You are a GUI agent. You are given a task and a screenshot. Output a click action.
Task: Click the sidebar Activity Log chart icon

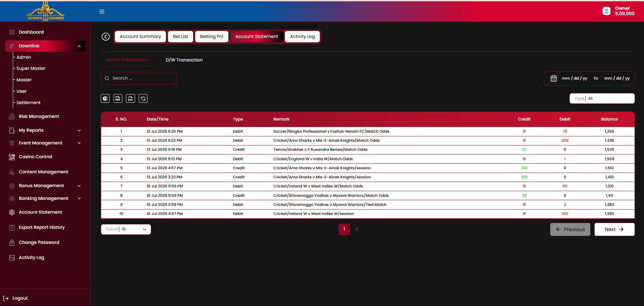[12, 258]
